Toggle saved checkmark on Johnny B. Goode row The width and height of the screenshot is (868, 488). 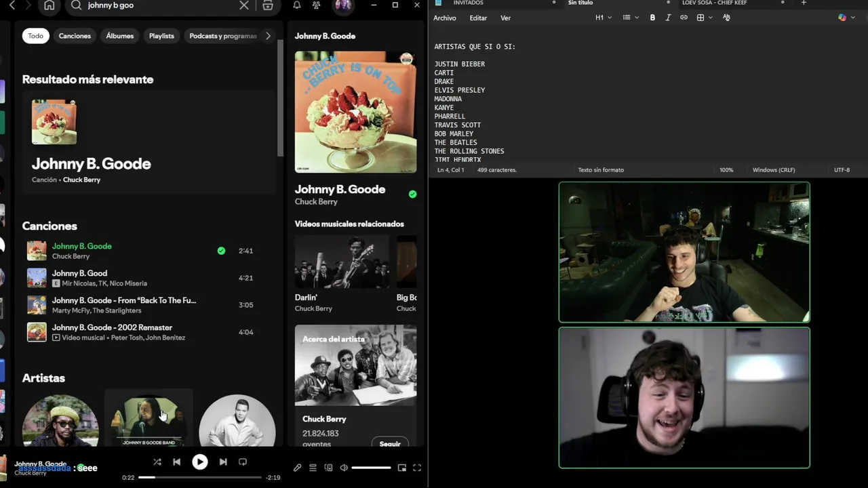point(221,251)
